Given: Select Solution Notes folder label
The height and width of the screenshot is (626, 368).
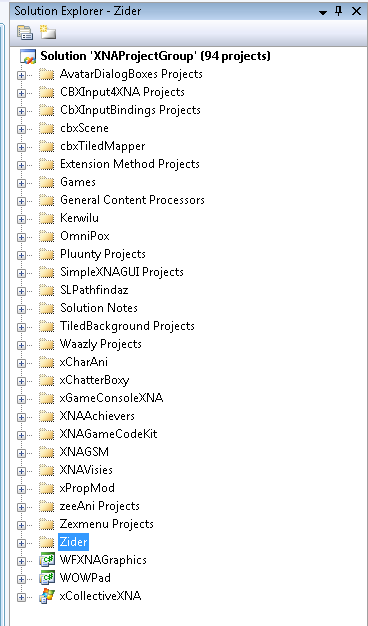Looking at the screenshot, I should tap(99, 308).
